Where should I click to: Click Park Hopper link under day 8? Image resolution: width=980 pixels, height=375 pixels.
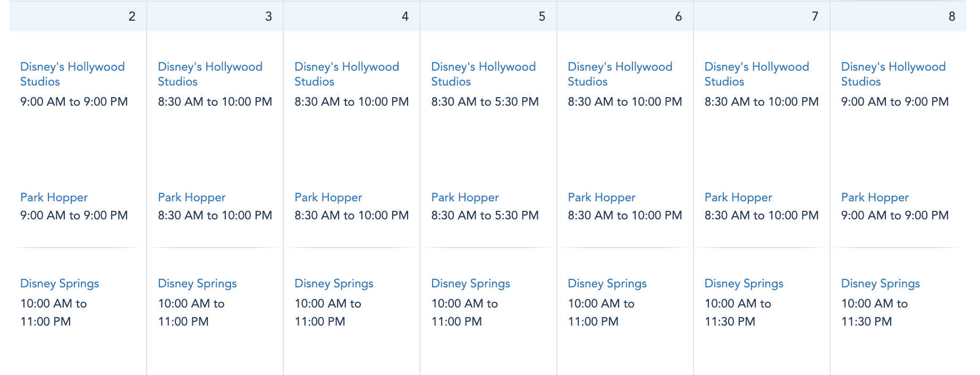click(874, 198)
